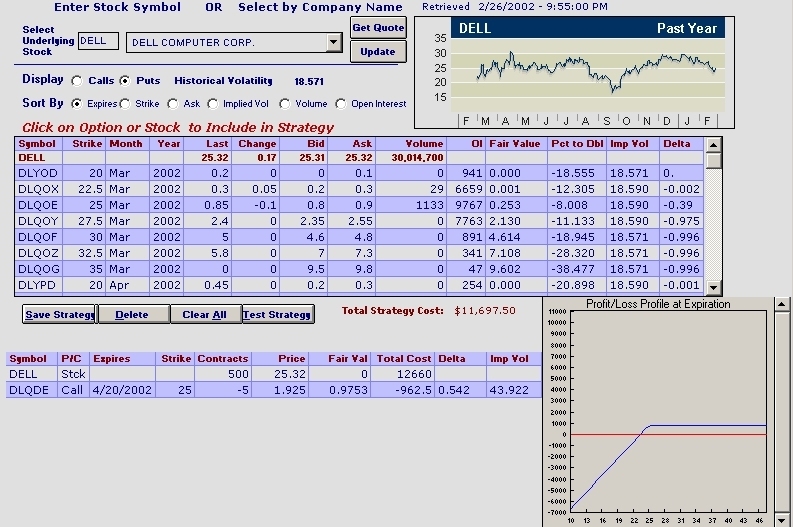Image resolution: width=793 pixels, height=527 pixels.
Task: Select the DLYOD option row
Action: 359,173
